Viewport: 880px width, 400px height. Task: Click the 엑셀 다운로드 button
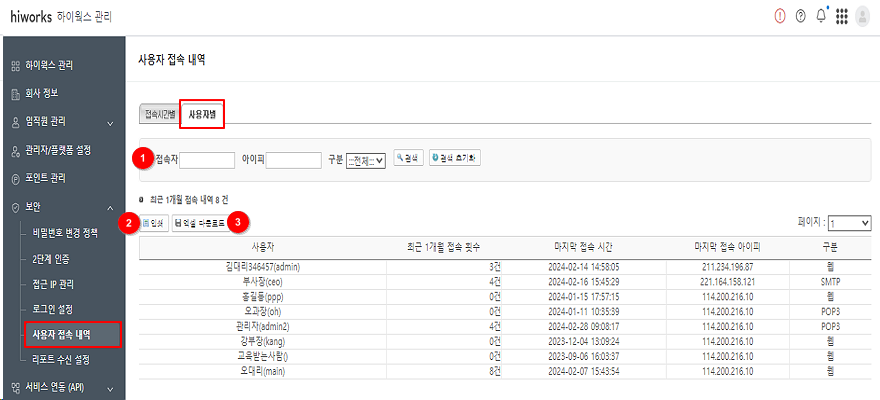pos(199,222)
